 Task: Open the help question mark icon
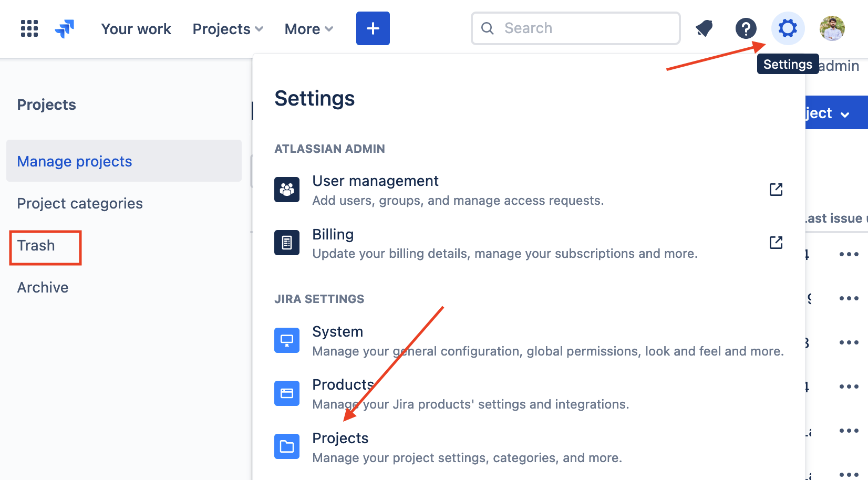(746, 28)
